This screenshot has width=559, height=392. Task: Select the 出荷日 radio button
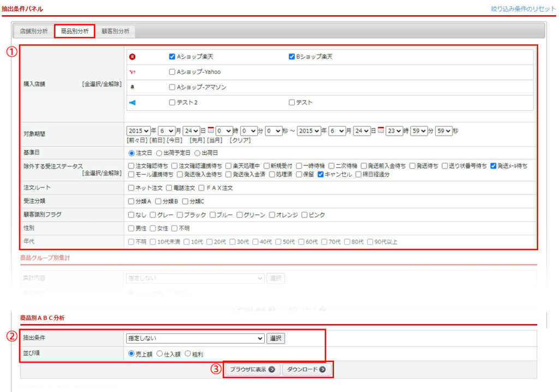197,153
